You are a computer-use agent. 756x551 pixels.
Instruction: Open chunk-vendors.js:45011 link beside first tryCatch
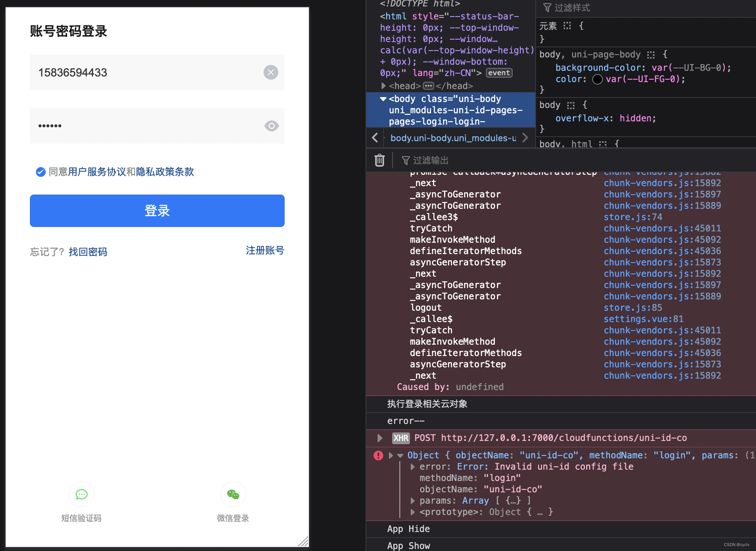click(662, 229)
